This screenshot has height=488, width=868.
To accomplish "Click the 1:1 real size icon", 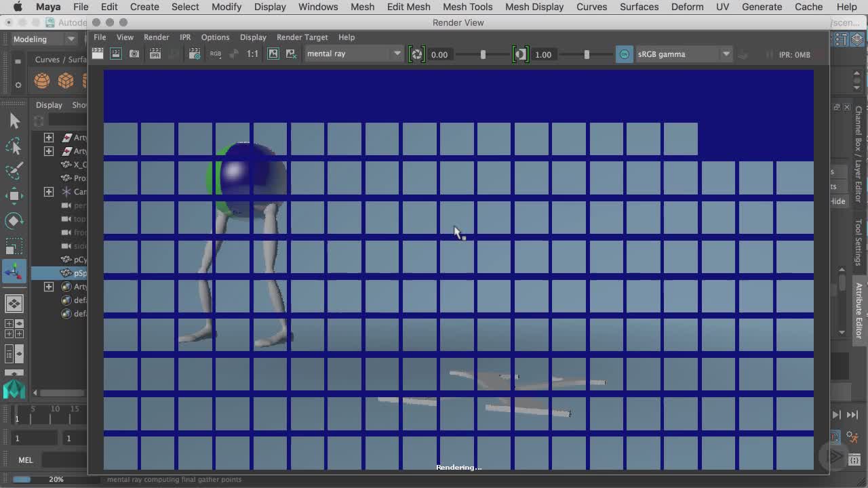I will [x=252, y=54].
